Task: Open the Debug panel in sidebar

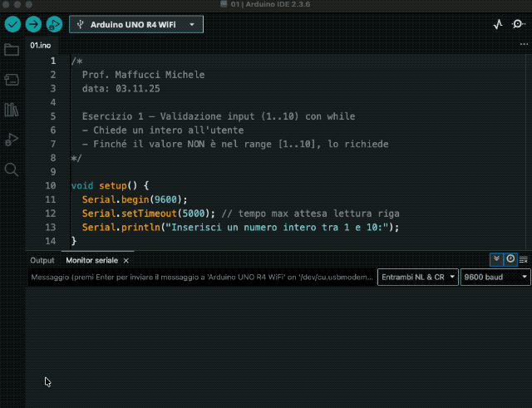Action: (x=12, y=140)
